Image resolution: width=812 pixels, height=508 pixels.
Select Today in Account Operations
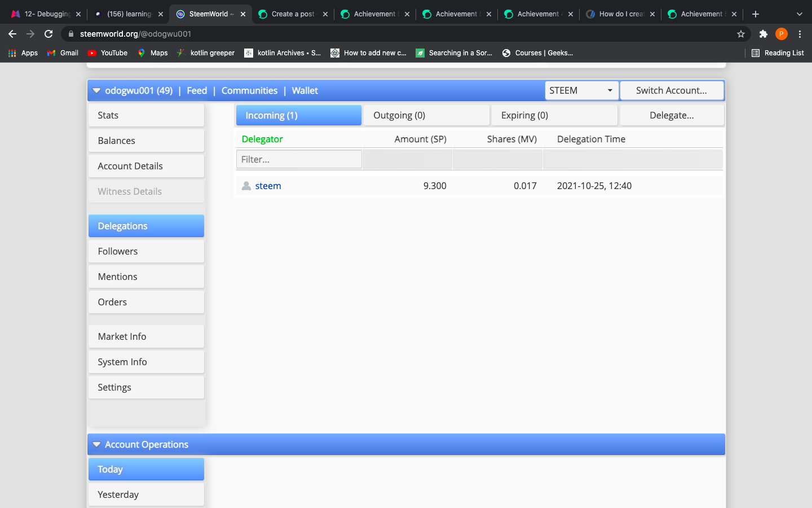pyautogui.click(x=146, y=469)
